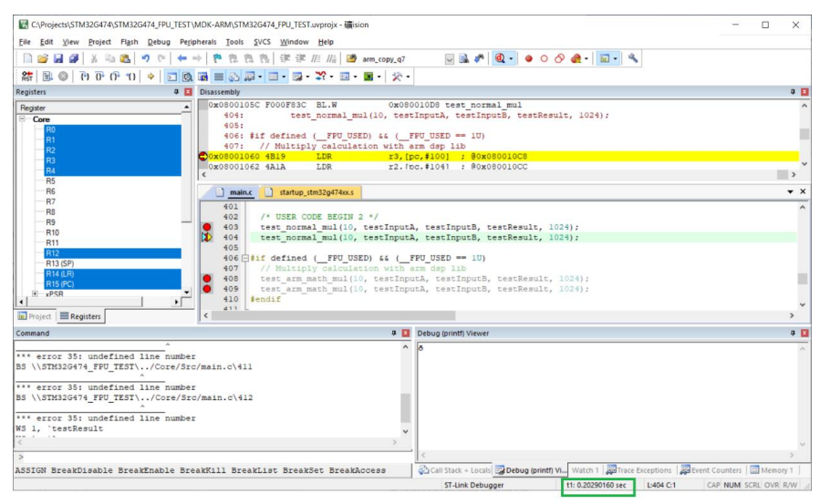The height and width of the screenshot is (504, 820).
Task: Click the L:404 C:1 status bar entry
Action: coord(661,485)
